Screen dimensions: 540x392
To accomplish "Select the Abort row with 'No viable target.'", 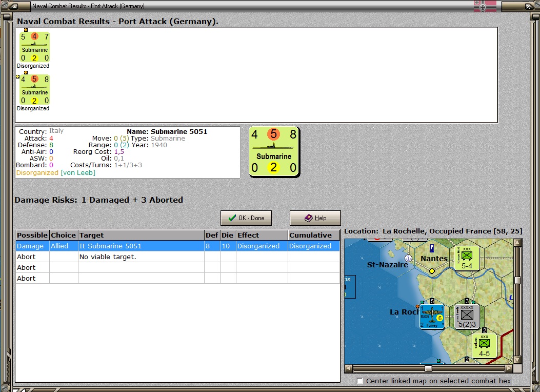I will 178,257.
